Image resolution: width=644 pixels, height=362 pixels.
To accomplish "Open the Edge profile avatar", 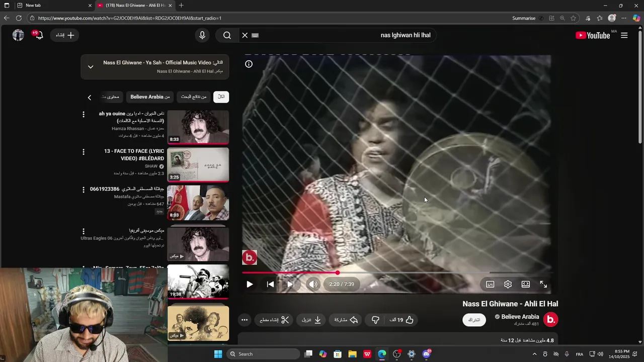I will tap(612, 18).
